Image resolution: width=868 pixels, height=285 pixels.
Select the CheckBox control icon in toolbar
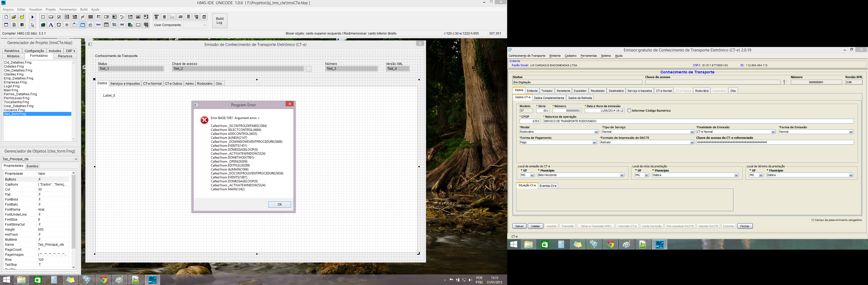click(59, 17)
